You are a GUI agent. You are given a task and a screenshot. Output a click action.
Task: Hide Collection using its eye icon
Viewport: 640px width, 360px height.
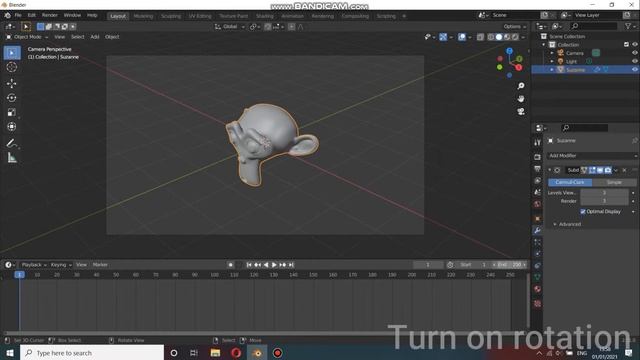click(635, 44)
